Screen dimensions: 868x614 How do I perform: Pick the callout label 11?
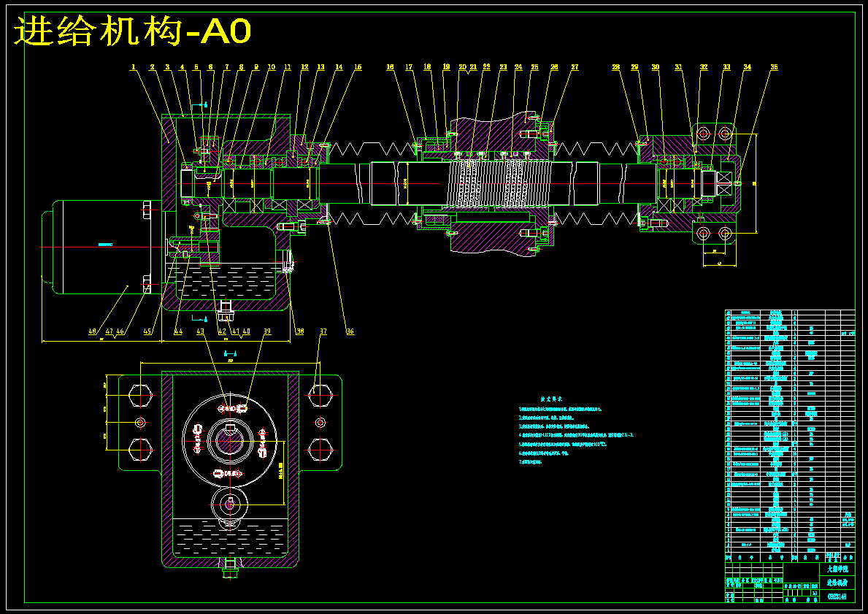click(288, 68)
